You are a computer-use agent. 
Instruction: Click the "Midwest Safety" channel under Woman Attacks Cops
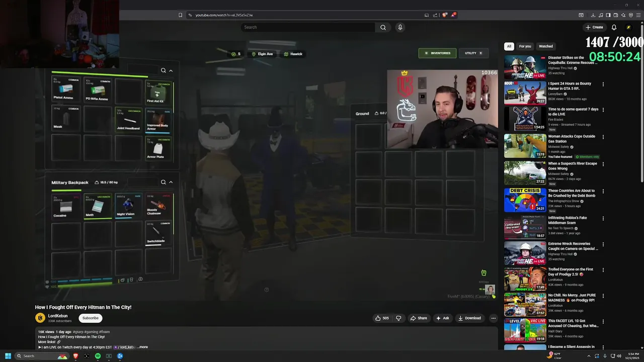(x=560, y=146)
